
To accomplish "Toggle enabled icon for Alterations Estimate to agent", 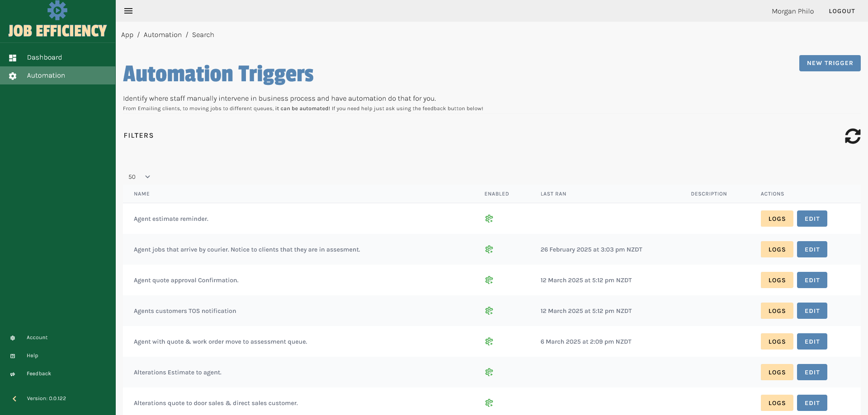I will point(489,372).
